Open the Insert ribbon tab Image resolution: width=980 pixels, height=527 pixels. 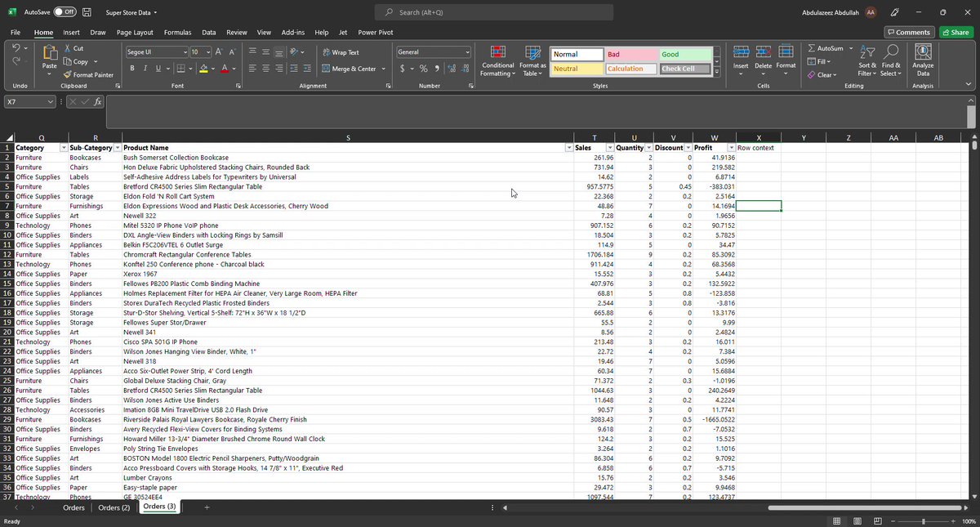[71, 33]
